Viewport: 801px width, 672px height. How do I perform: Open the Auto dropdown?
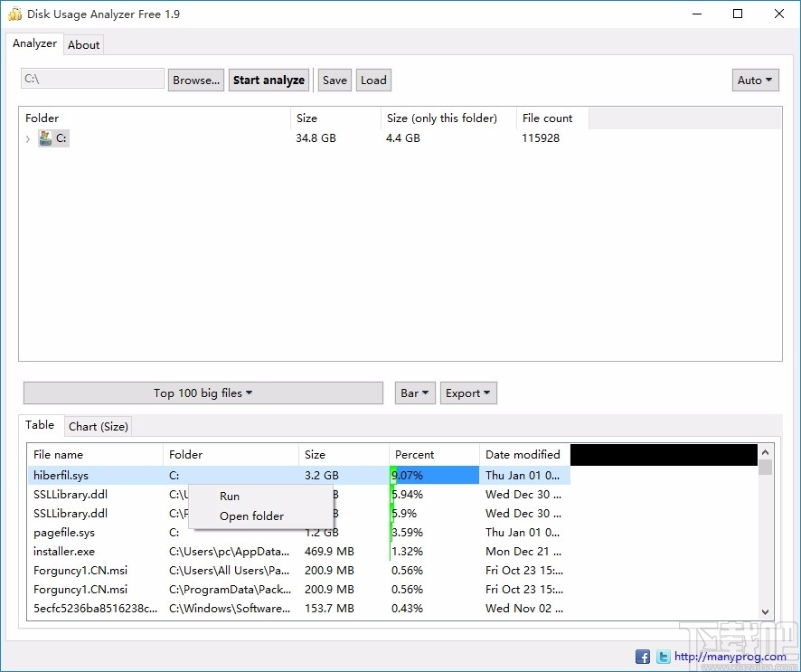tap(755, 80)
